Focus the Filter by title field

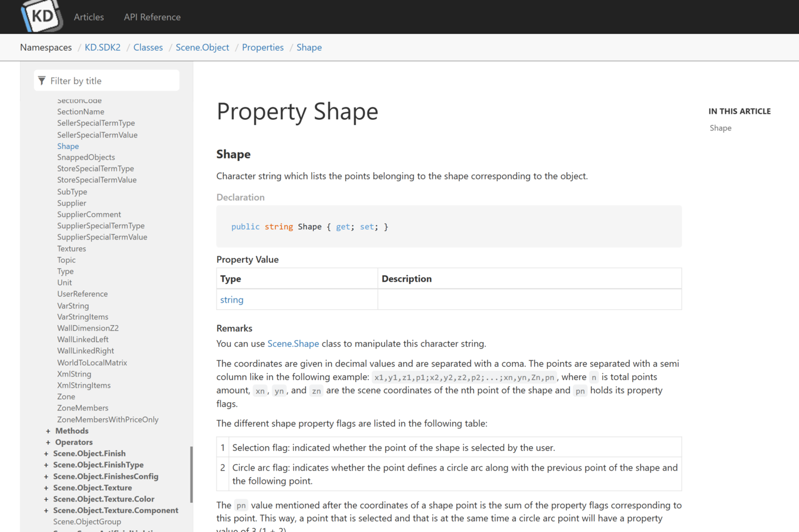(x=107, y=80)
